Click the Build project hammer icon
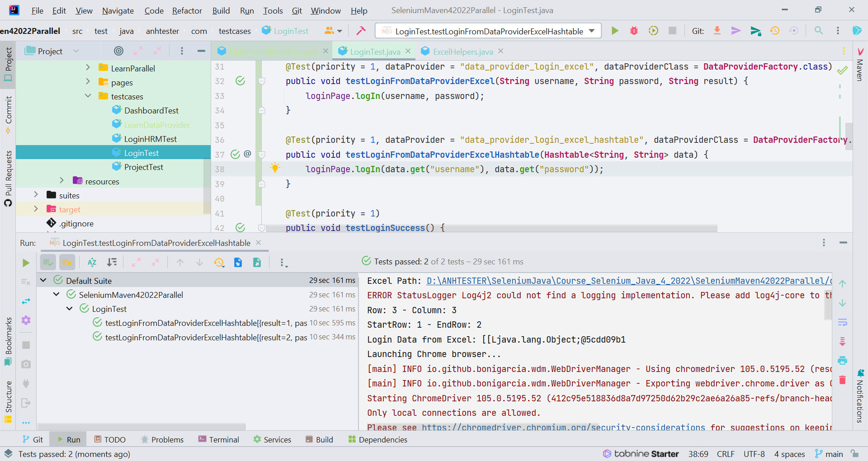This screenshot has height=461, width=868. (361, 31)
